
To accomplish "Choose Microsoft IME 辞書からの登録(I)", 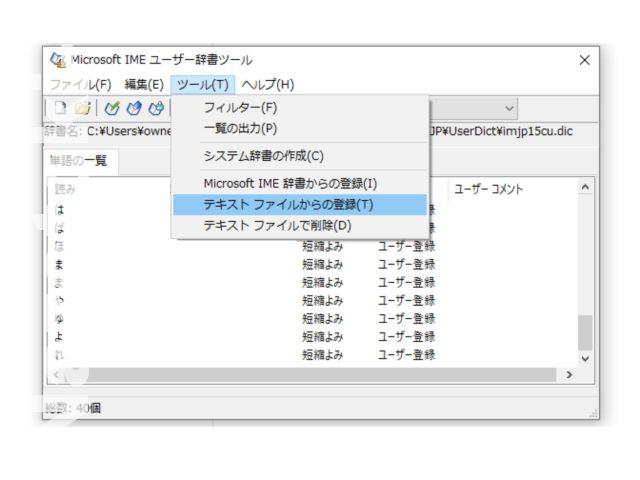I will (290, 183).
